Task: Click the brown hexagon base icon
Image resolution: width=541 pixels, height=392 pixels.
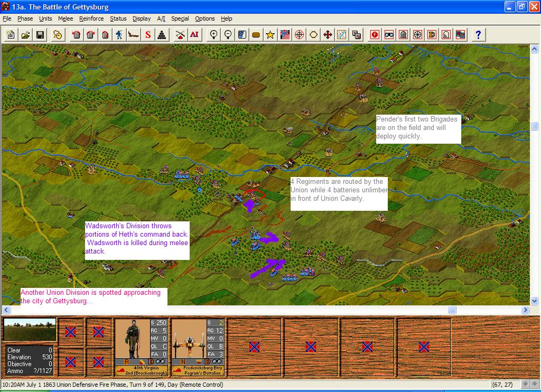Action: [x=256, y=34]
